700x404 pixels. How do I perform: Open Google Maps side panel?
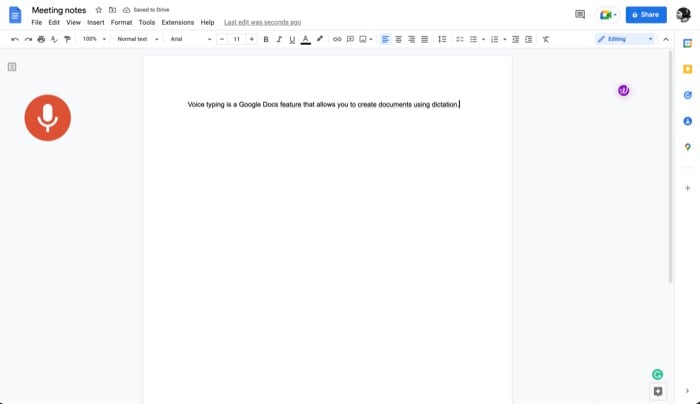(x=688, y=147)
